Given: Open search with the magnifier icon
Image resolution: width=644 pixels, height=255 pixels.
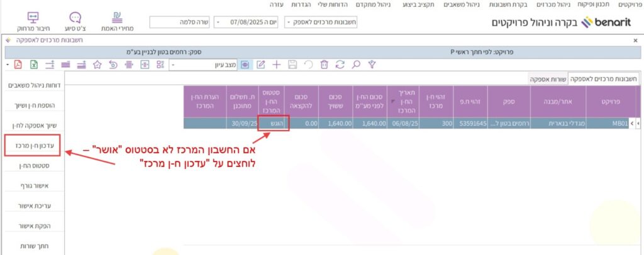Looking at the screenshot, I should coord(356,64).
